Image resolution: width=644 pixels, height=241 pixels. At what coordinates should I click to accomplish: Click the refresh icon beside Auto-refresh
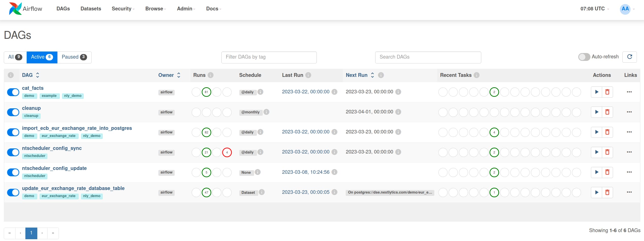click(630, 57)
